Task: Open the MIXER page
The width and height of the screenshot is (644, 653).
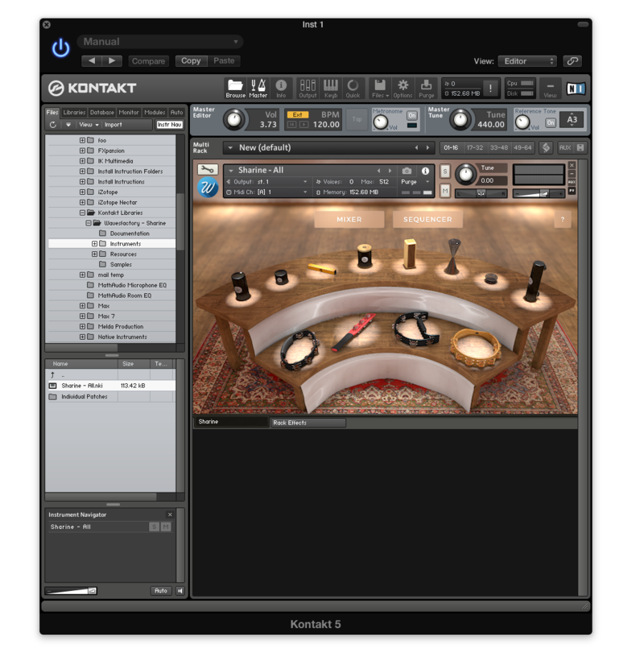Action: [x=349, y=219]
